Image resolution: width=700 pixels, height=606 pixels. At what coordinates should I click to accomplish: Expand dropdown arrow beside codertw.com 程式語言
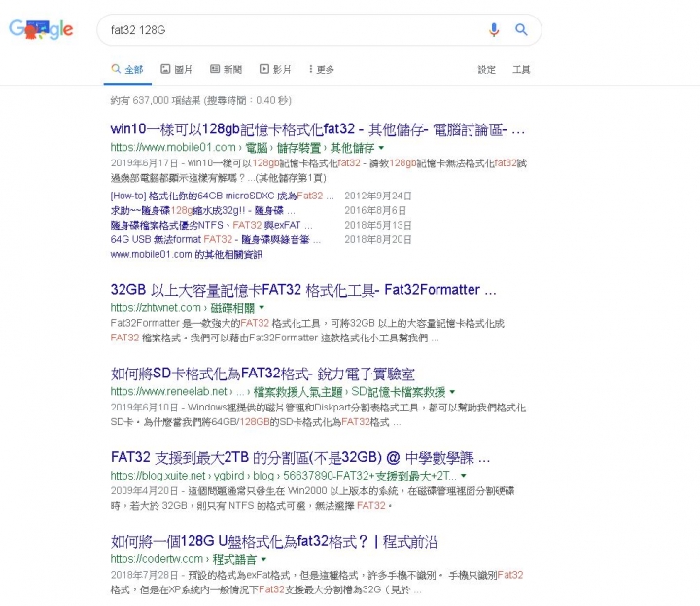(263, 559)
